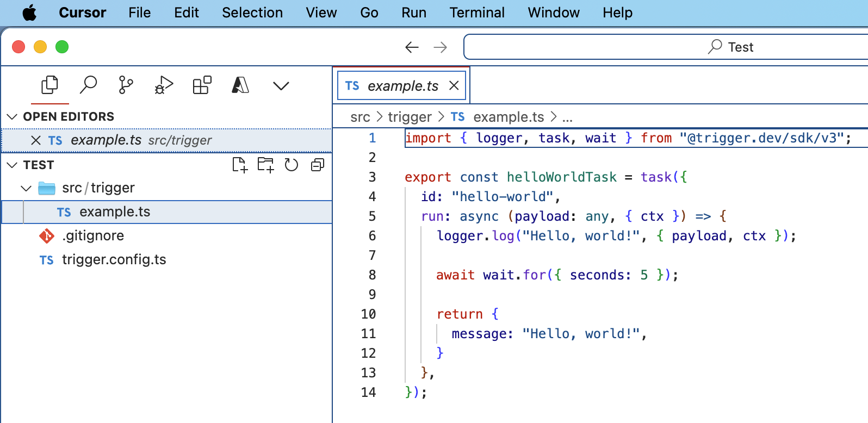Viewport: 868px width, 423px height.
Task: Open the Run menu
Action: click(414, 13)
